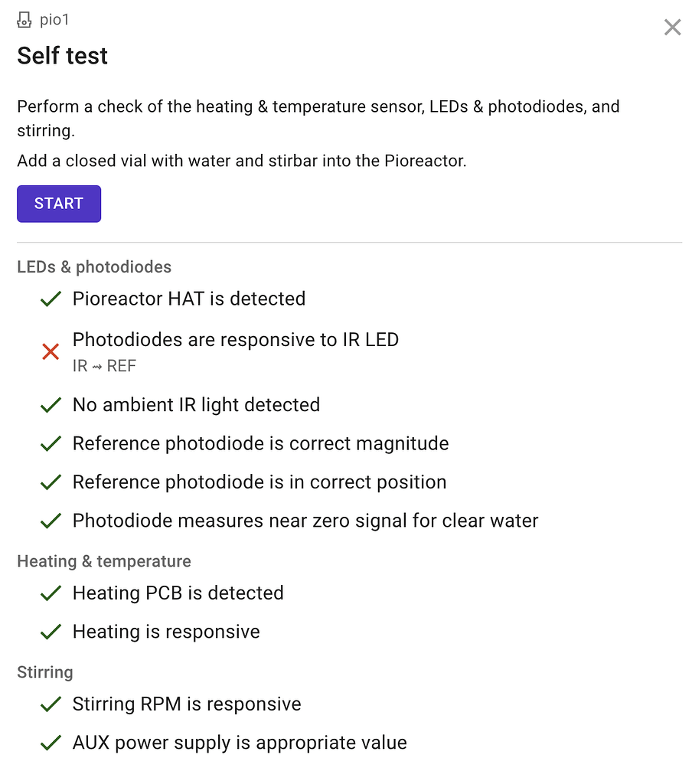Select the Stirring section header
The height and width of the screenshot is (784, 692).
click(44, 671)
